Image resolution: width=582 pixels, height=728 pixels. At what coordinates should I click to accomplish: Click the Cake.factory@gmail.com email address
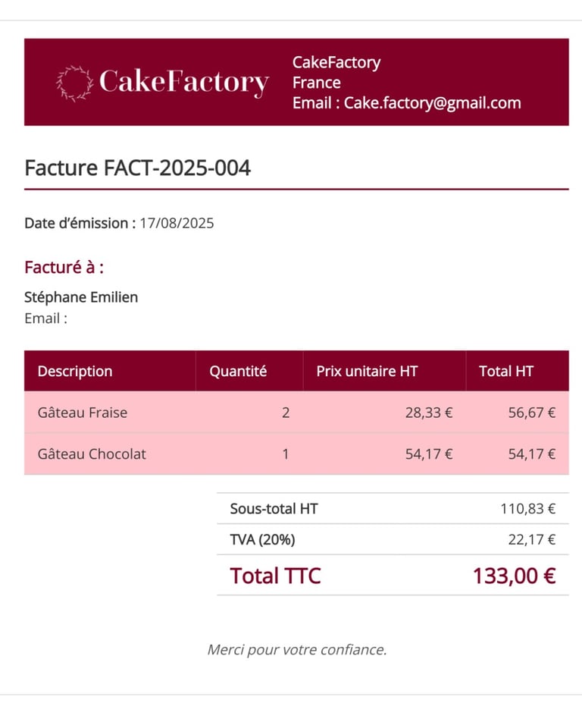(432, 102)
